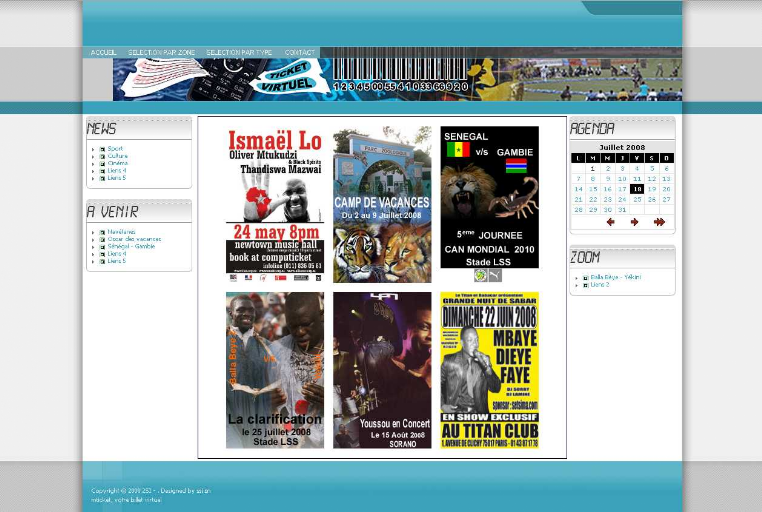Viewport: 762px width, 512px height.
Task: Select day 25 in July calendar
Action: 637,199
